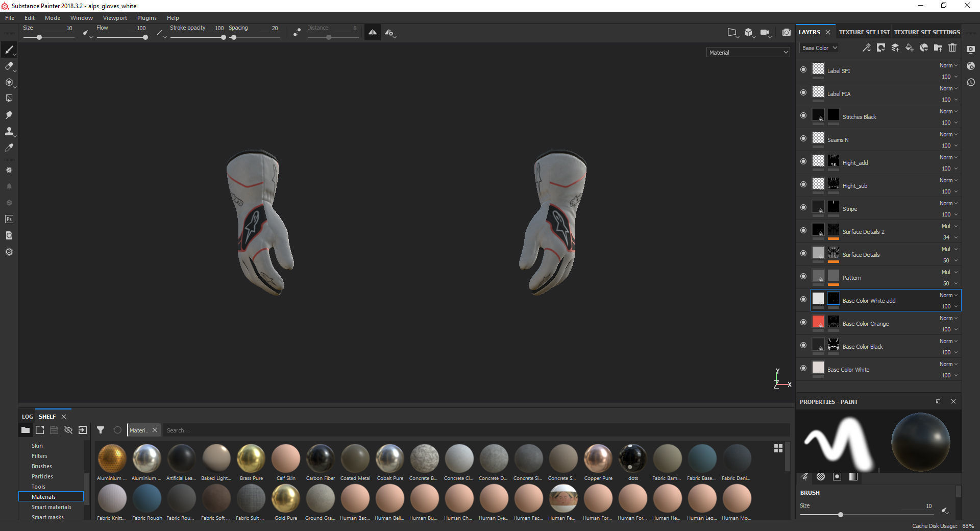Hide the Base Color Orange layer
This screenshot has height=531, width=980.
803,322
